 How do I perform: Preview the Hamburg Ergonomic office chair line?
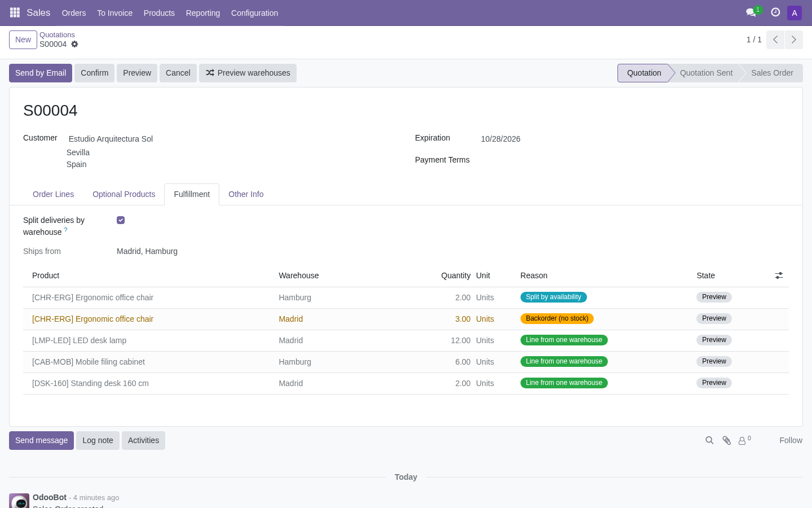pos(714,297)
